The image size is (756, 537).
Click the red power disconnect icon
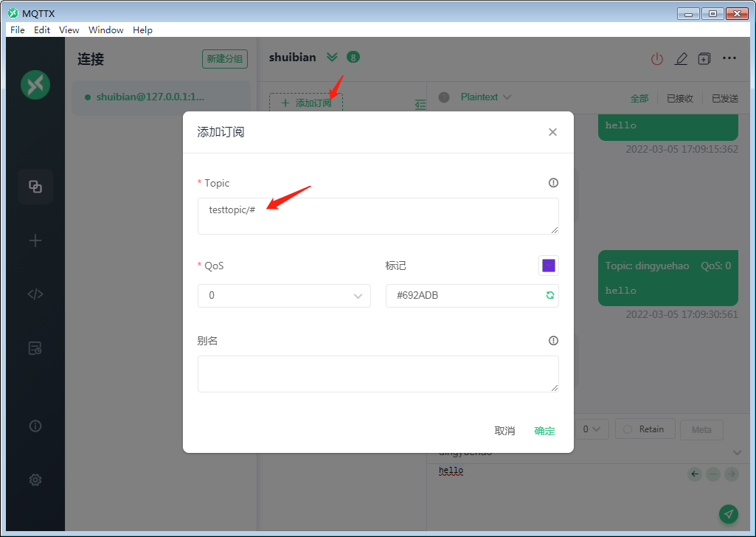(x=656, y=59)
